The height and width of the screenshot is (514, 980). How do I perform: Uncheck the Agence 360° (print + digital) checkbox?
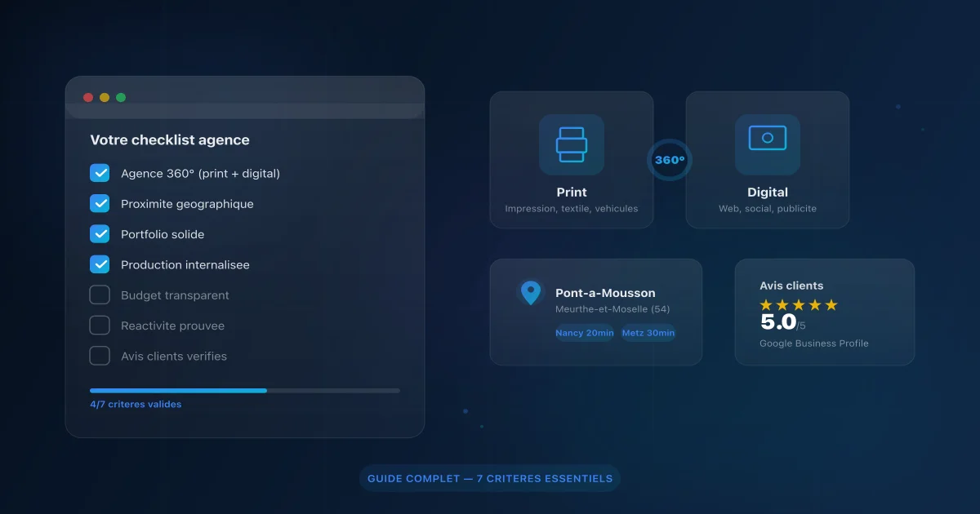tap(100, 173)
